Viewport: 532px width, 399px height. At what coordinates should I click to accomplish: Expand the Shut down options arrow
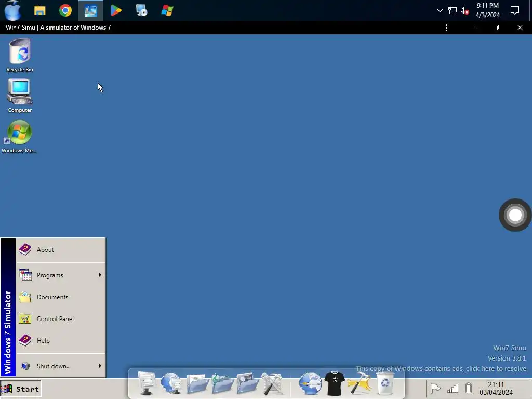100,366
